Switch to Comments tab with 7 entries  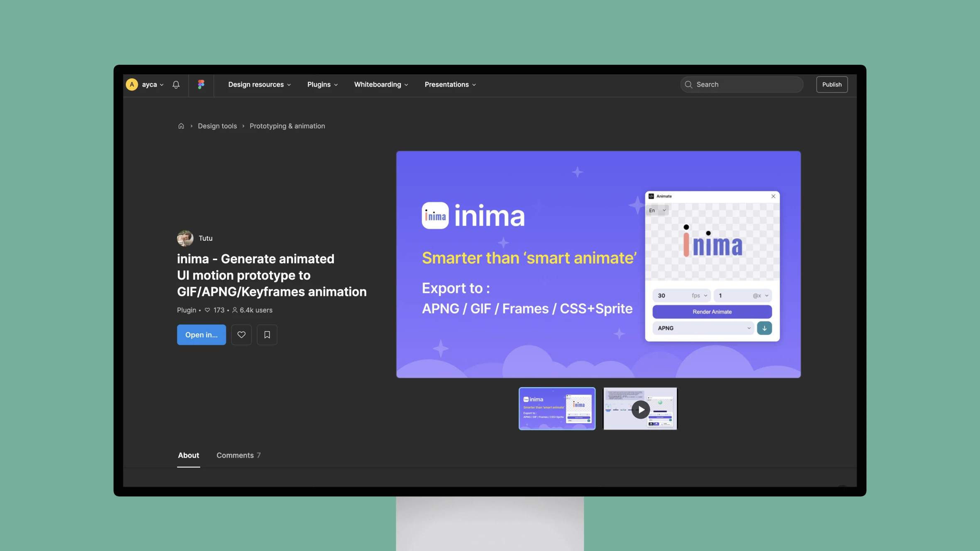click(238, 455)
